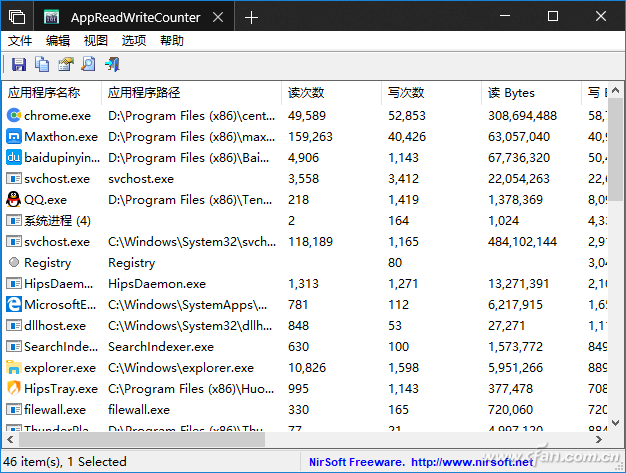Click the tab overview icon in title bar
Viewport: 626px width, 473px height.
17,17
